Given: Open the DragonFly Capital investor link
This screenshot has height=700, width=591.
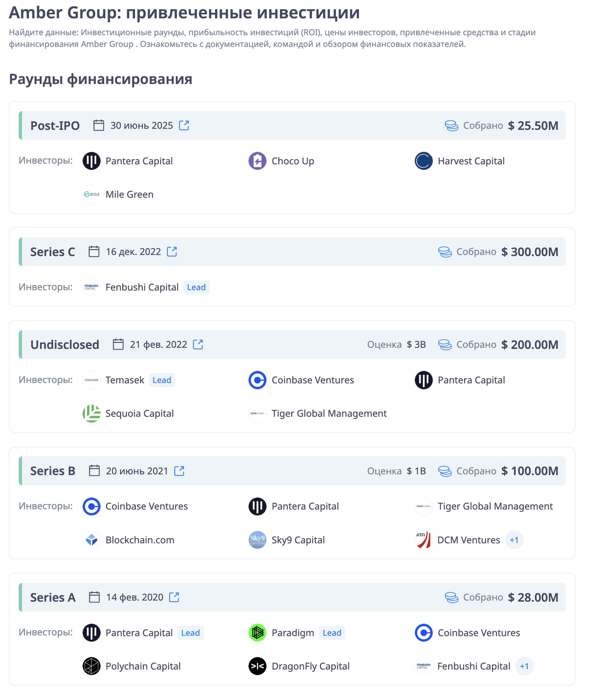Looking at the screenshot, I should (311, 666).
